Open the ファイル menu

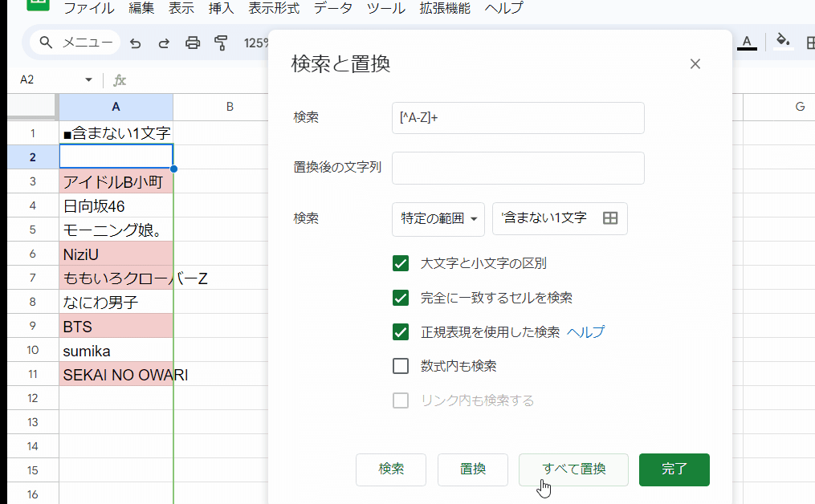coord(89,8)
